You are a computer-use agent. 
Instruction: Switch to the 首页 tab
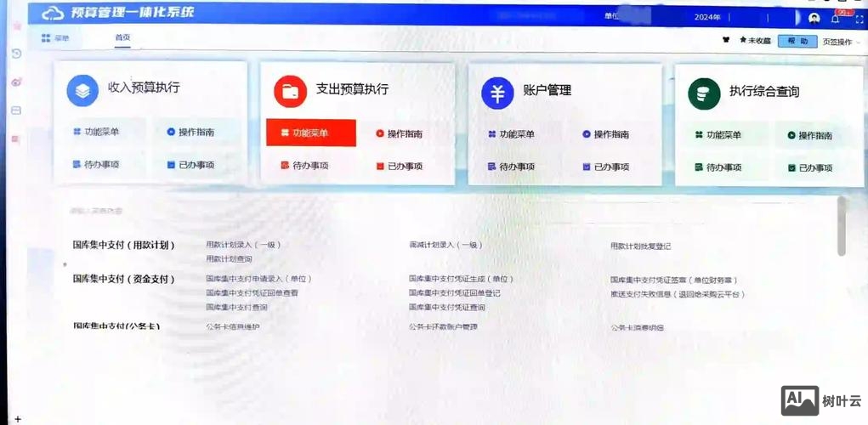click(x=122, y=37)
